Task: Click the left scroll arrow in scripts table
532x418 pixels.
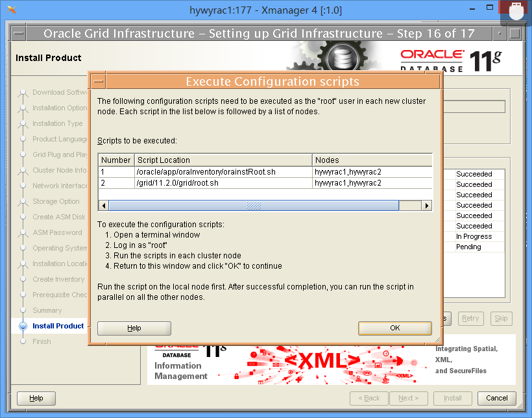Action: pyautogui.click(x=104, y=206)
